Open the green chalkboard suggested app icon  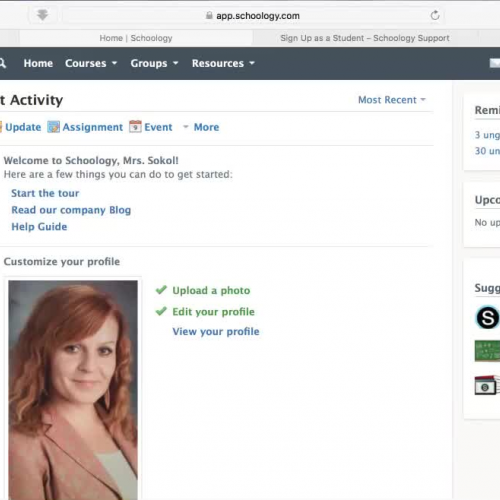(x=487, y=351)
